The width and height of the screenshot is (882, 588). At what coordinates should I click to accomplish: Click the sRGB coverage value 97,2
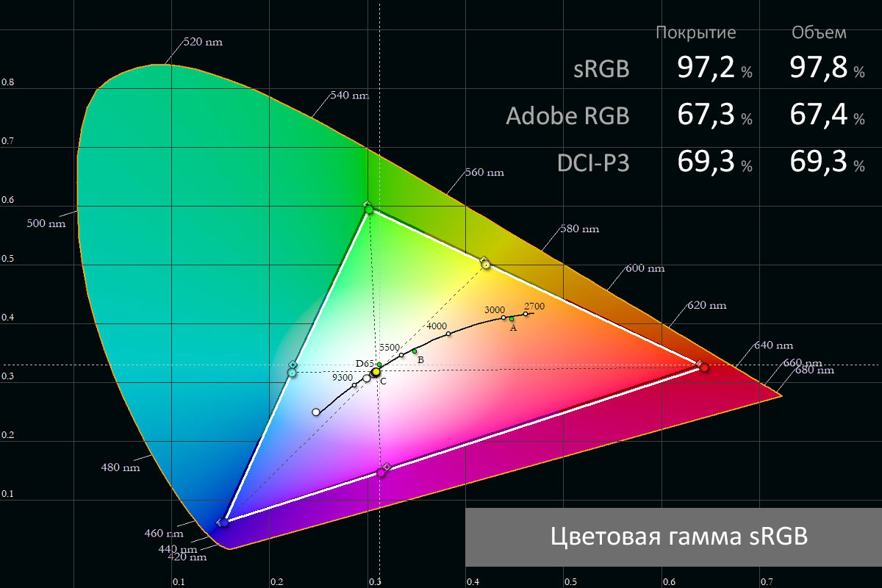pos(706,68)
